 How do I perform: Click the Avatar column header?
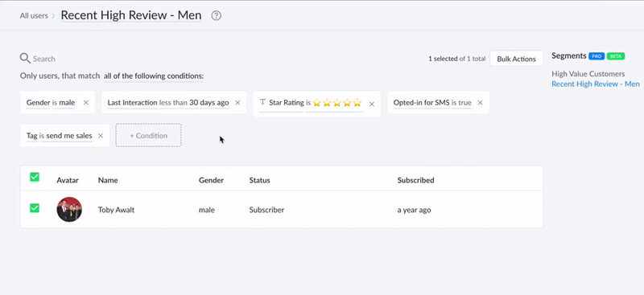coord(68,180)
